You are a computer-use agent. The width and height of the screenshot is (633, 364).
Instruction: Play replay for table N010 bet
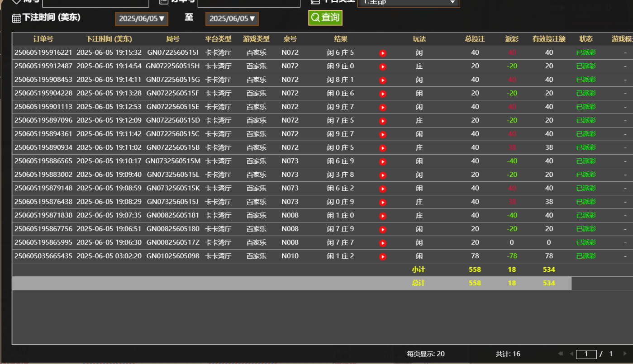pyautogui.click(x=383, y=256)
